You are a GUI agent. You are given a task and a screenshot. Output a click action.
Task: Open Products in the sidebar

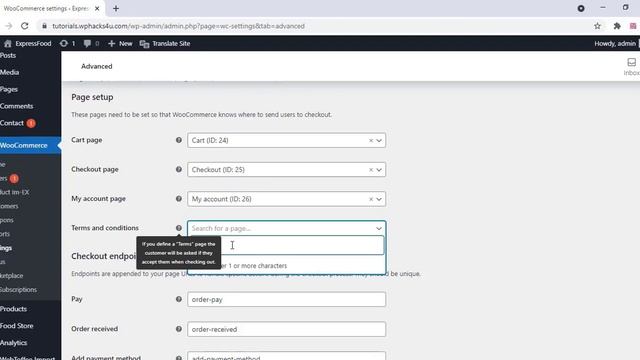[13, 309]
